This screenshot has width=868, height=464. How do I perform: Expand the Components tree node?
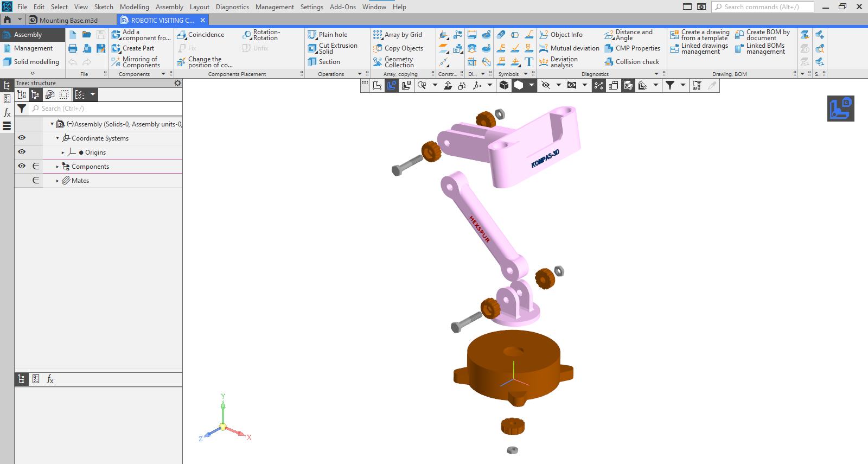point(58,167)
